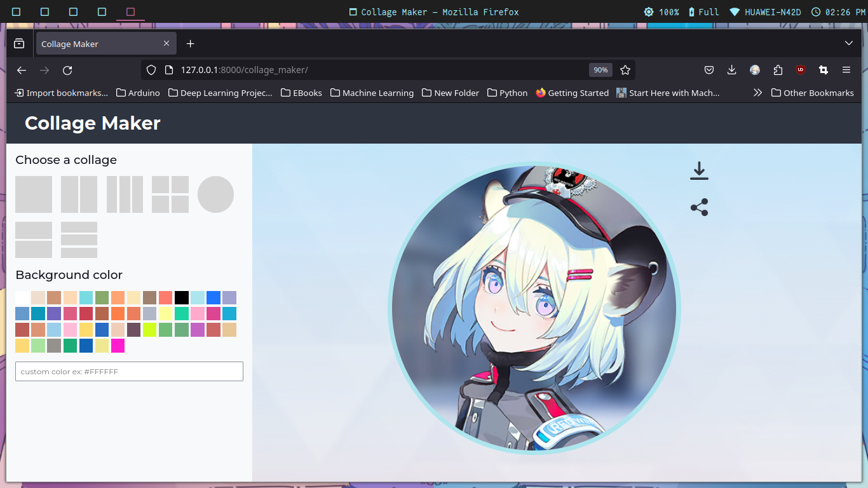Click the circular collage photo
The image size is (868, 488).
tap(534, 308)
